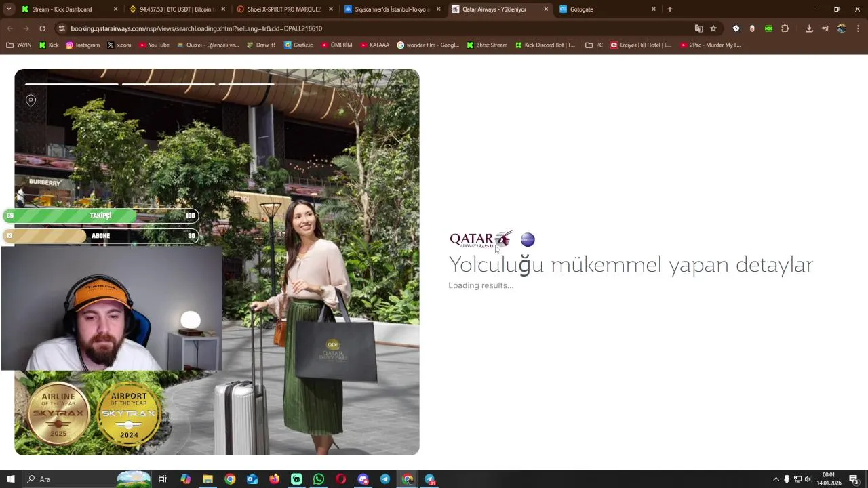Bookmark this page with the star icon

[713, 28]
